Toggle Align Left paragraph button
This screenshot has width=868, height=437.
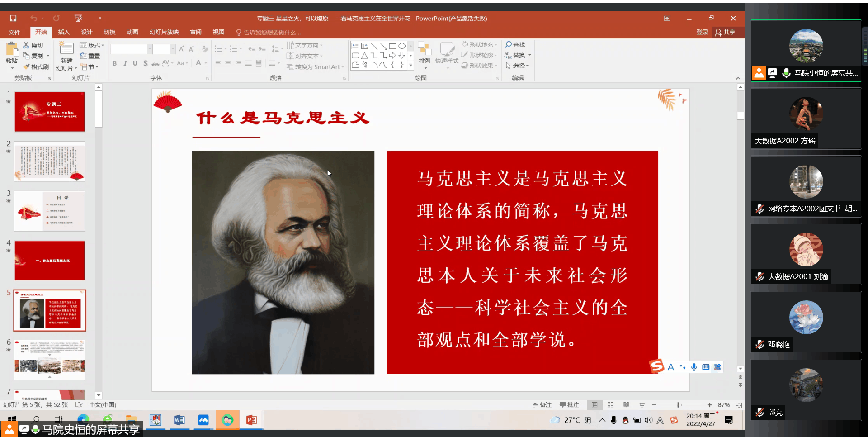tap(218, 63)
